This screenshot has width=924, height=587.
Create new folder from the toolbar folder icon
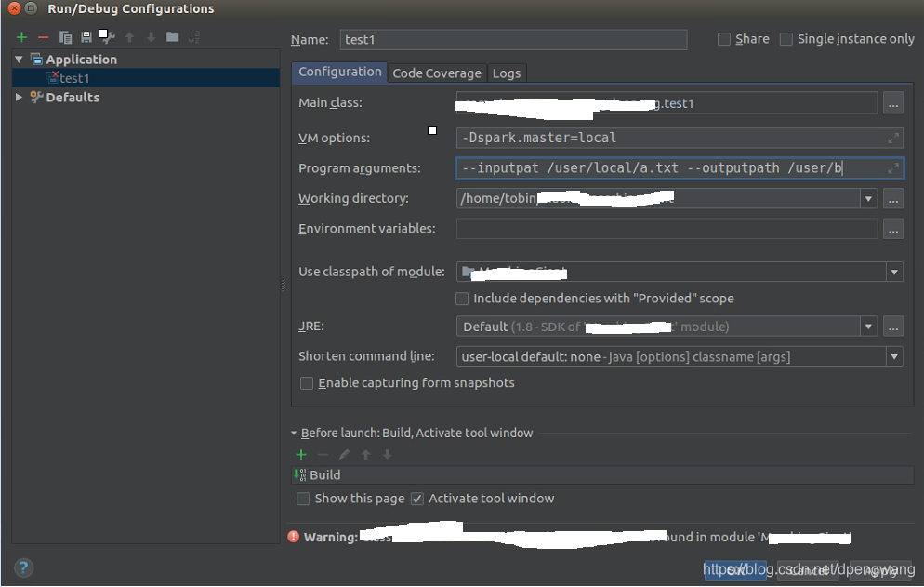click(173, 37)
